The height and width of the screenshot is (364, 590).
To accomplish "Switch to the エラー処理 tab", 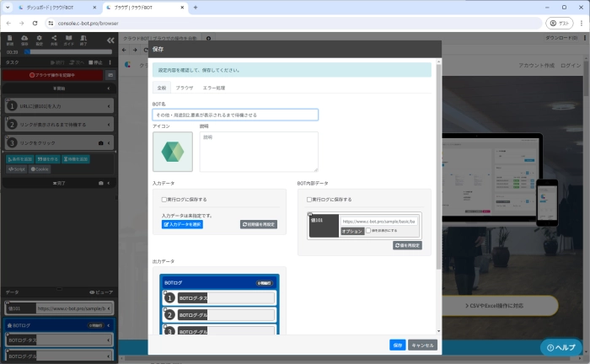I will coord(212,88).
